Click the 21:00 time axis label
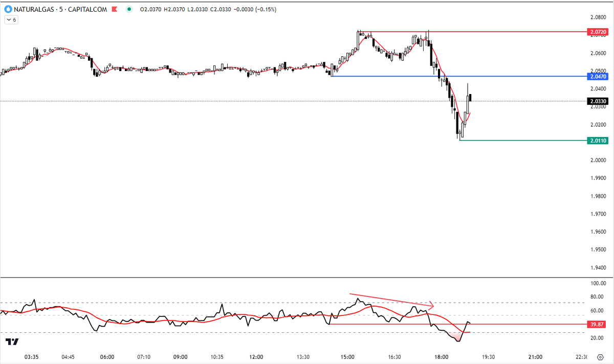 (x=535, y=357)
